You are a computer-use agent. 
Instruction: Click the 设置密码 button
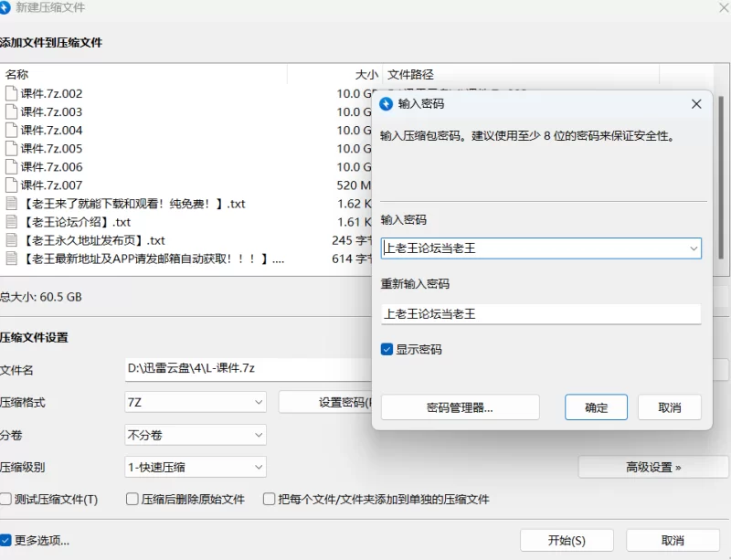[x=325, y=402]
